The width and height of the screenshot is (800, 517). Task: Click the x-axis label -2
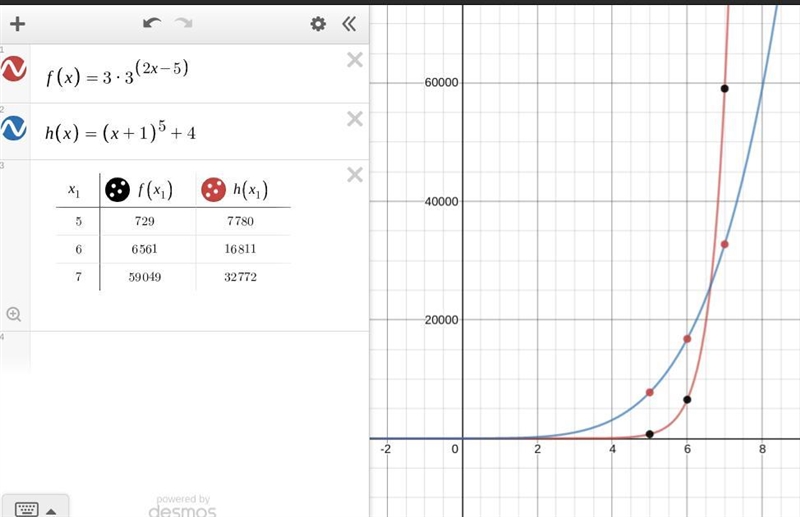pyautogui.click(x=386, y=449)
